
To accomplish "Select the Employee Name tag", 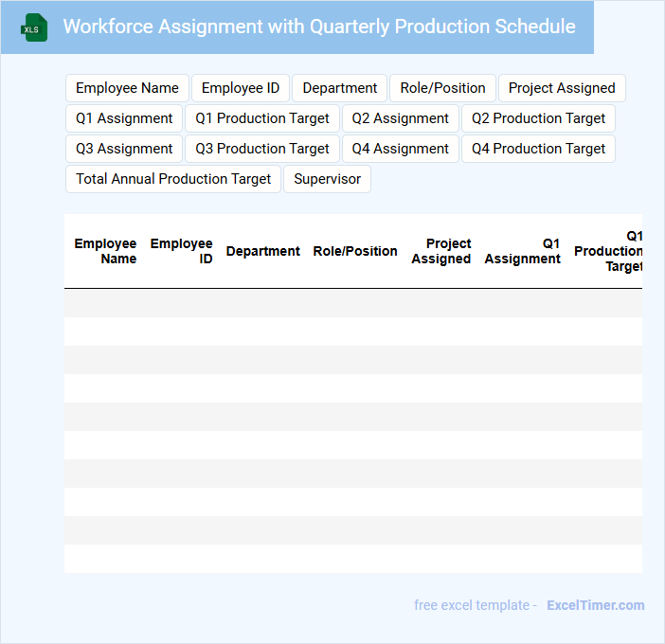I will click(x=127, y=88).
